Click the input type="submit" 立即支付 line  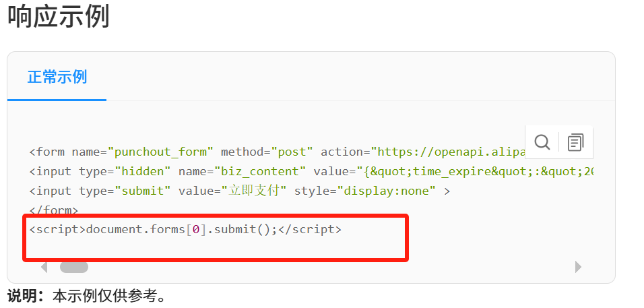click(239, 191)
